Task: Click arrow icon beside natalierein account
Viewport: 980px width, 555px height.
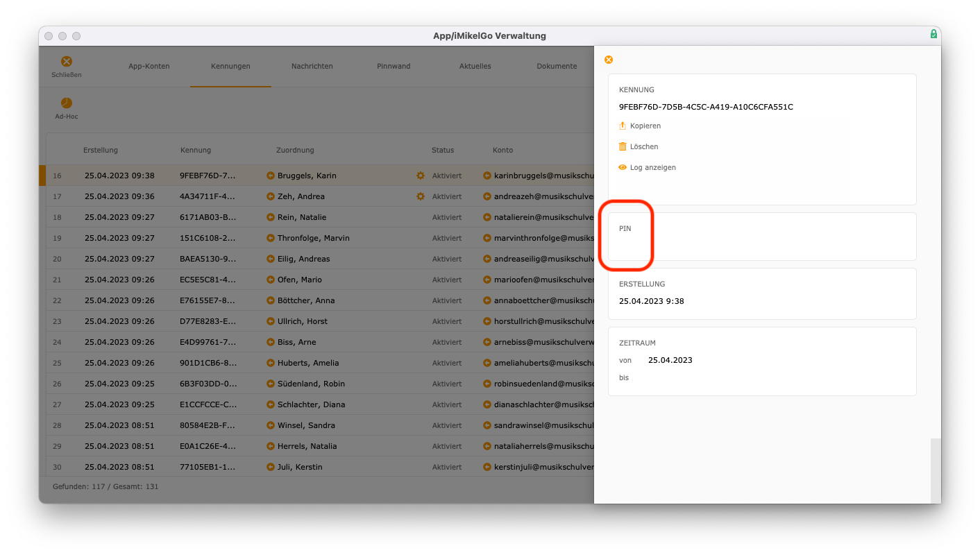Action: click(487, 217)
